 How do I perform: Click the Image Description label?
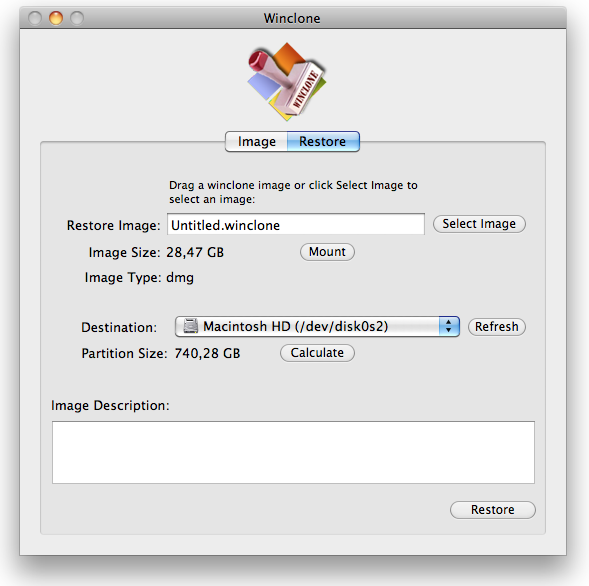click(x=110, y=406)
